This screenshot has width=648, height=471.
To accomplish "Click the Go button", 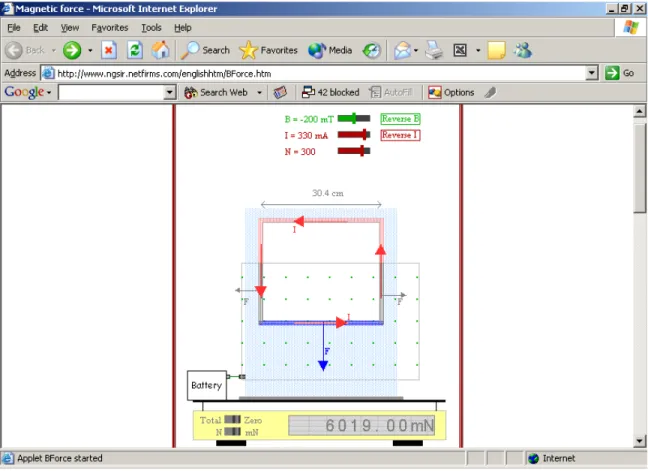I will pyautogui.click(x=620, y=73).
